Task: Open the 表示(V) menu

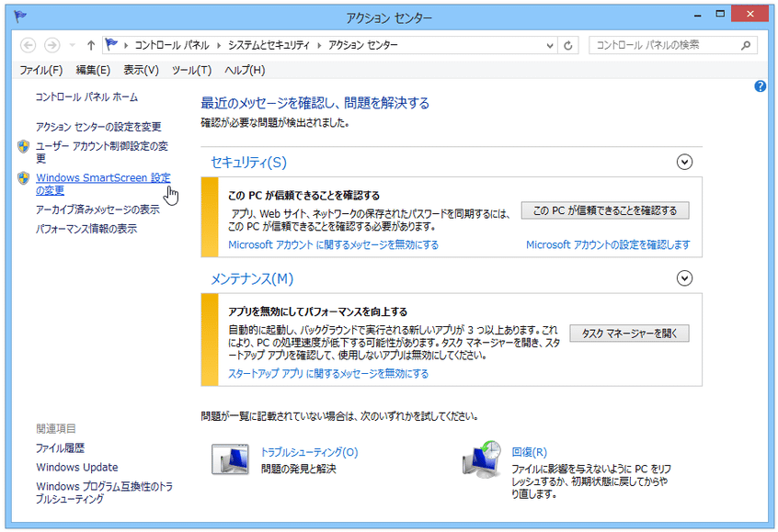Action: [141, 71]
